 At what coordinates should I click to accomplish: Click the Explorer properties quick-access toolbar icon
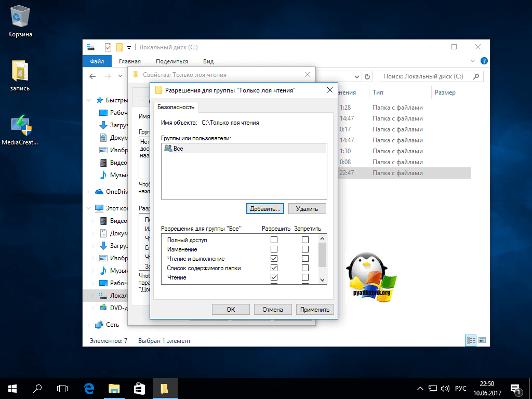108,47
